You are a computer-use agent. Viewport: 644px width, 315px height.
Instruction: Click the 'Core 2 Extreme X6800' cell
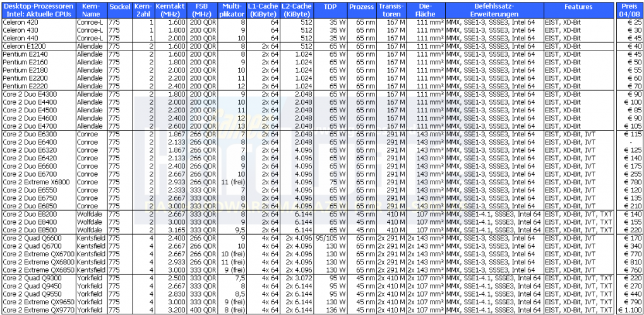(39, 182)
